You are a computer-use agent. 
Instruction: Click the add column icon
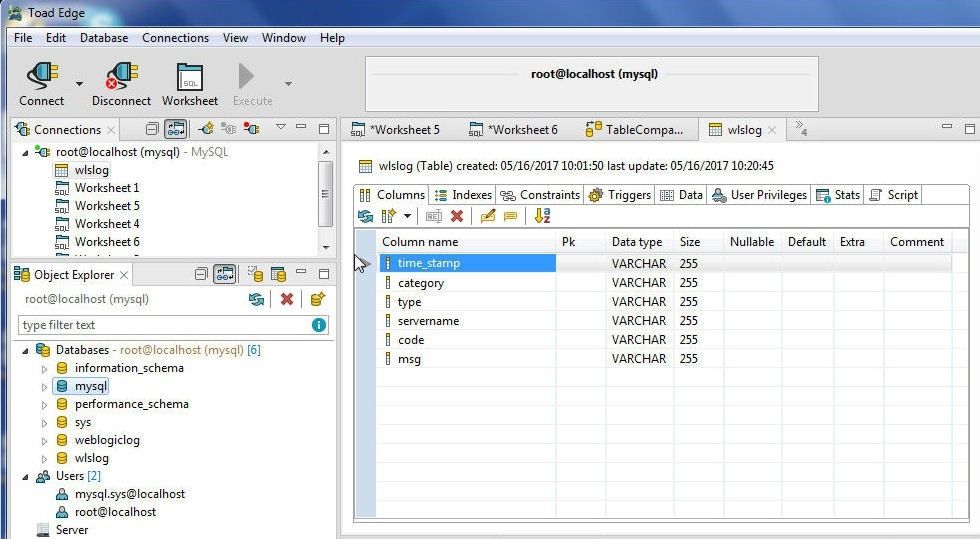pos(389,216)
